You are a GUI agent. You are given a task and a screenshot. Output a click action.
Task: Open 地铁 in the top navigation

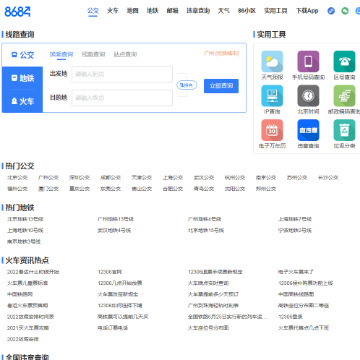pyautogui.click(x=152, y=11)
